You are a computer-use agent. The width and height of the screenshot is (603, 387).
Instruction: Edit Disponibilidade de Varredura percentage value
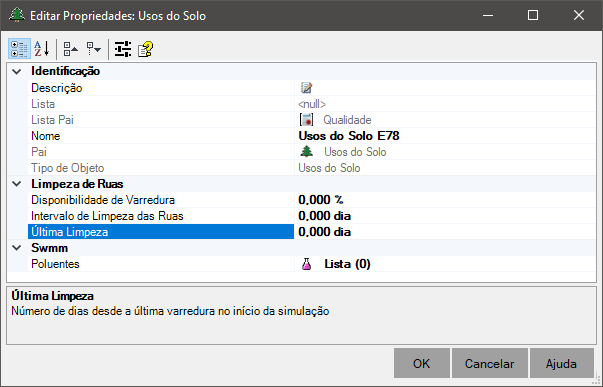coord(445,200)
